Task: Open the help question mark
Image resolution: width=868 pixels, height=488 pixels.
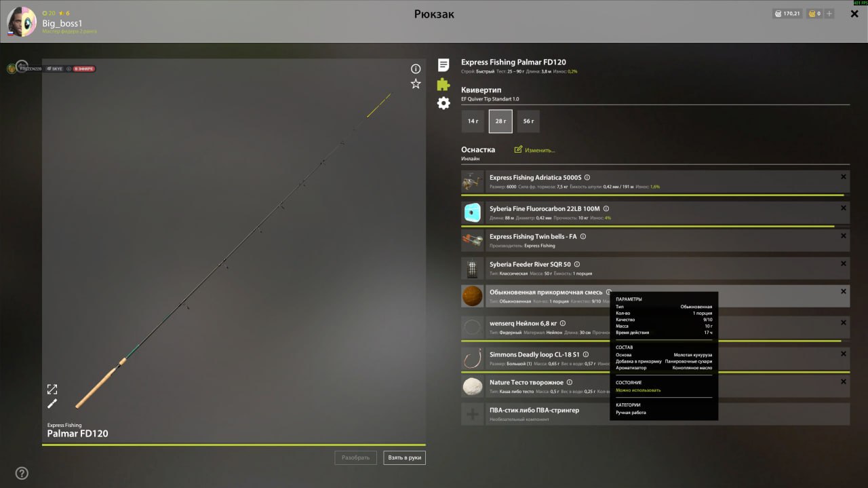Action: click(x=22, y=473)
